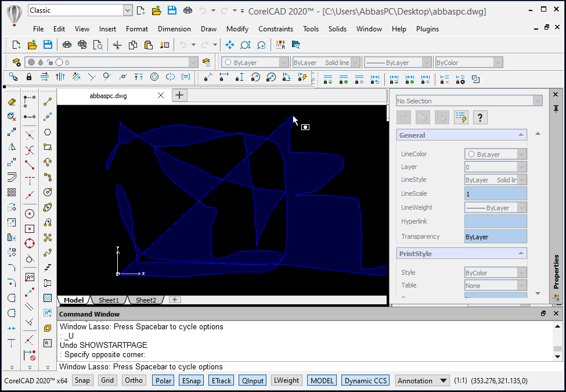Click the Quick Select lightning icon in Properties

pyautogui.click(x=461, y=117)
